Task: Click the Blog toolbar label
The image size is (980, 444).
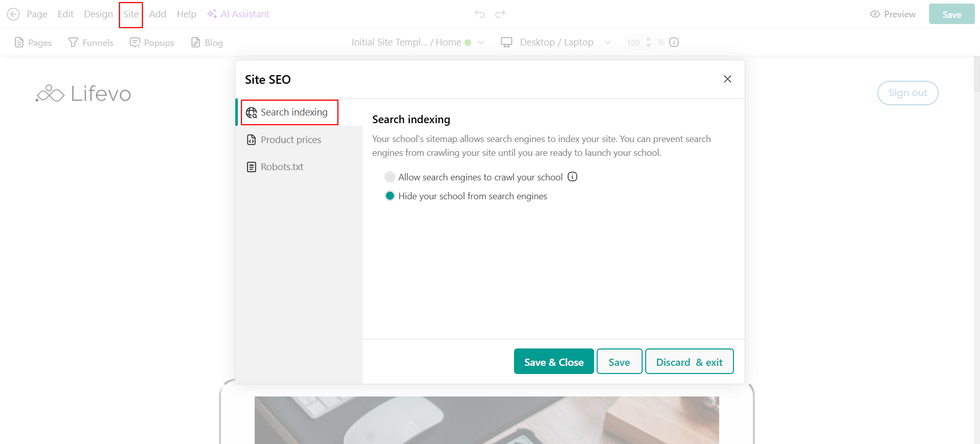Action: click(213, 43)
